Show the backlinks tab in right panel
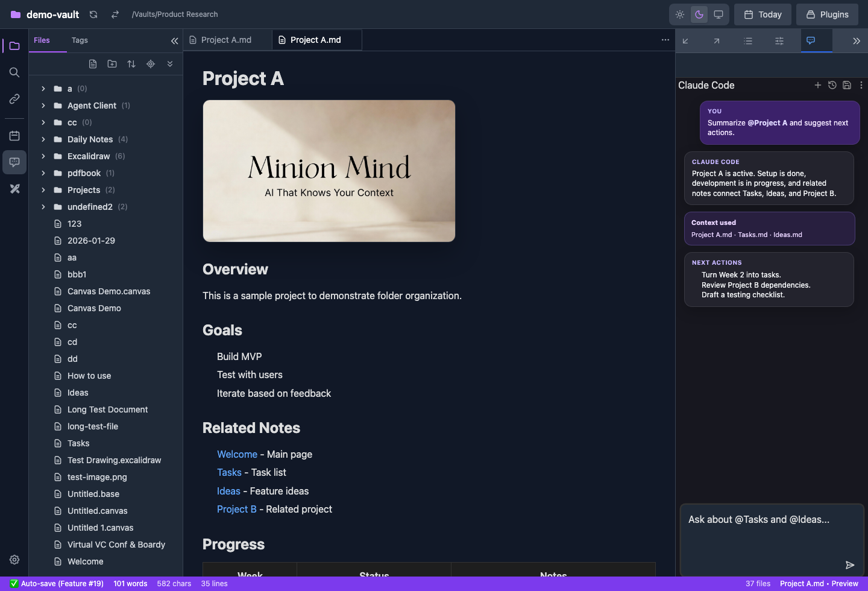Screen dimensions: 868x591 [x=685, y=41]
